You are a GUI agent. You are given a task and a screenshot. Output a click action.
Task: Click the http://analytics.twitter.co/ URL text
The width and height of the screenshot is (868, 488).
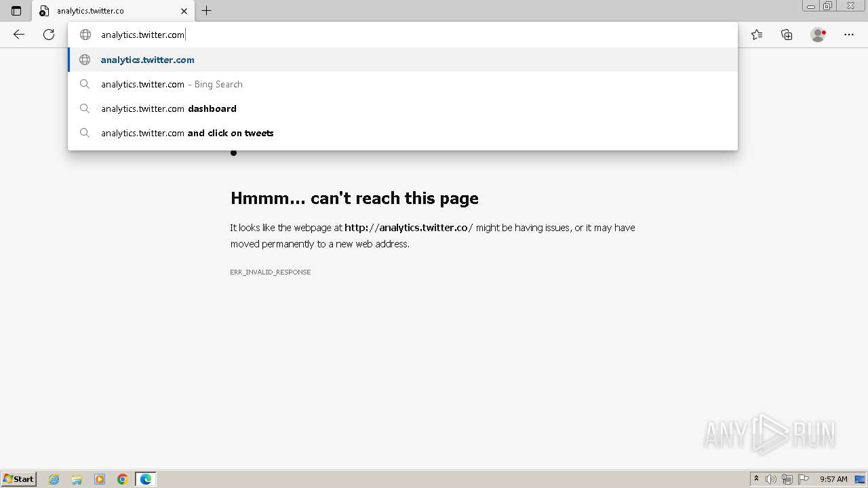409,228
